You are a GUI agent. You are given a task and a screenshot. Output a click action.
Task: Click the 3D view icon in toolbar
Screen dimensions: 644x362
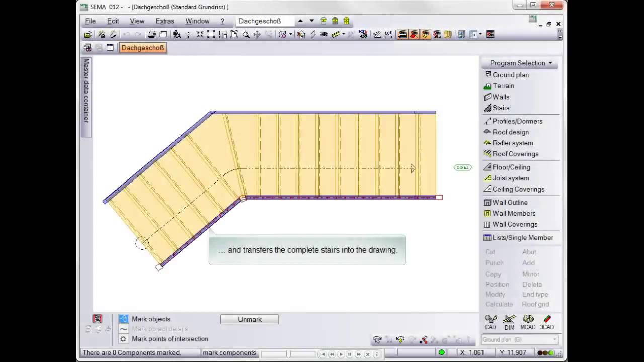(282, 35)
